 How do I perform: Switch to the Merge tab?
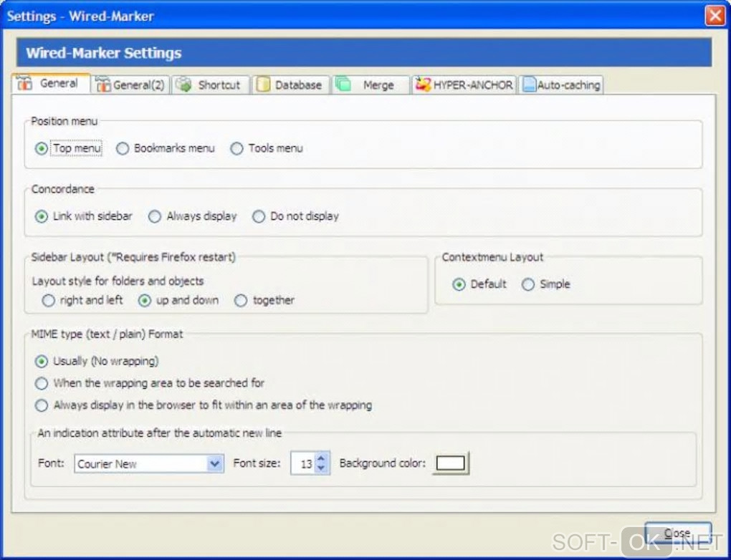[371, 85]
